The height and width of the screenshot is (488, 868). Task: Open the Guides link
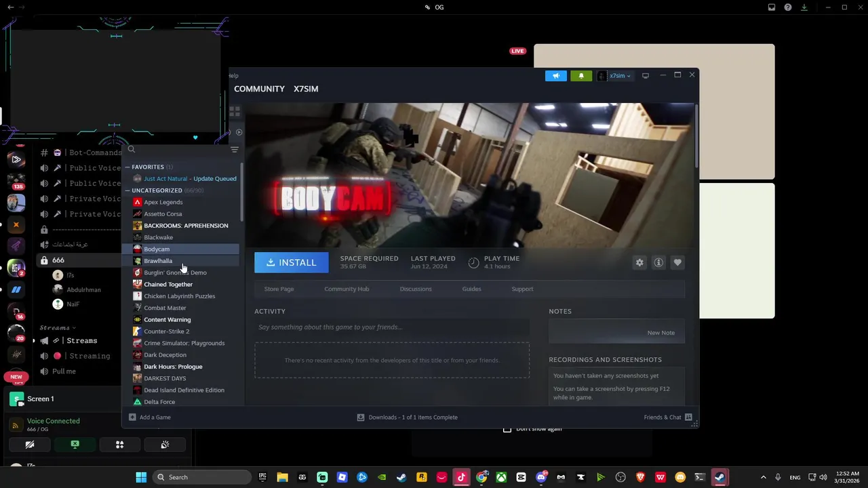pos(471,289)
